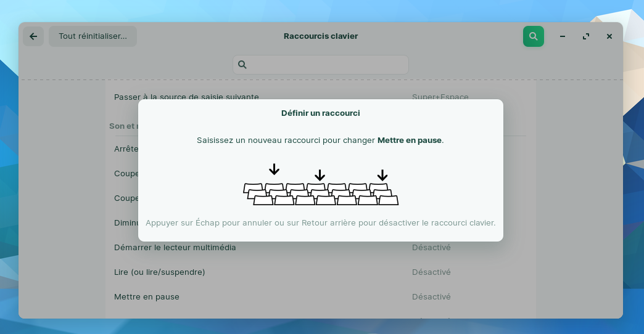Screen dimensions: 644x334
Task: Select the "Mettre en pause" row in the list
Action: [147, 297]
